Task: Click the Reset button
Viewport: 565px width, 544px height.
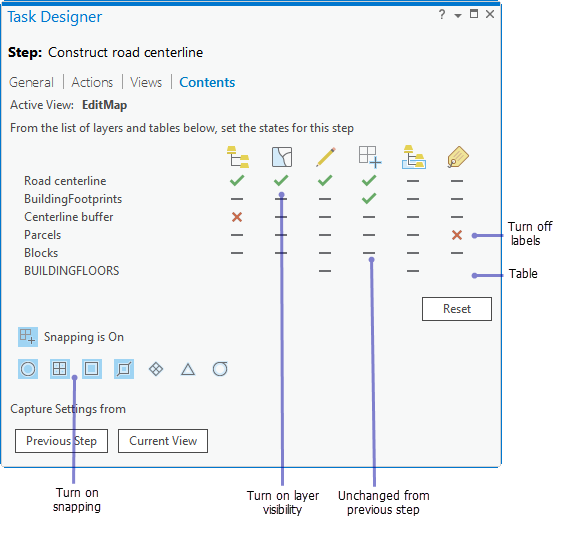Action: (457, 309)
